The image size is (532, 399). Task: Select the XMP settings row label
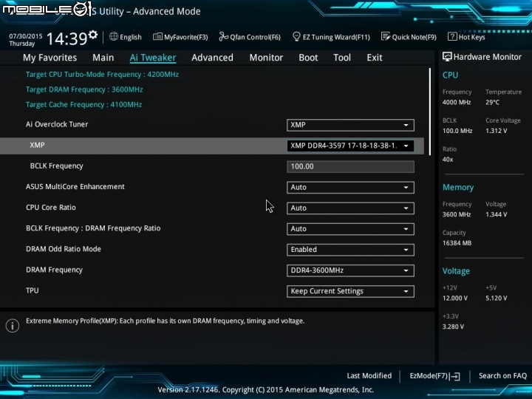[x=38, y=146]
